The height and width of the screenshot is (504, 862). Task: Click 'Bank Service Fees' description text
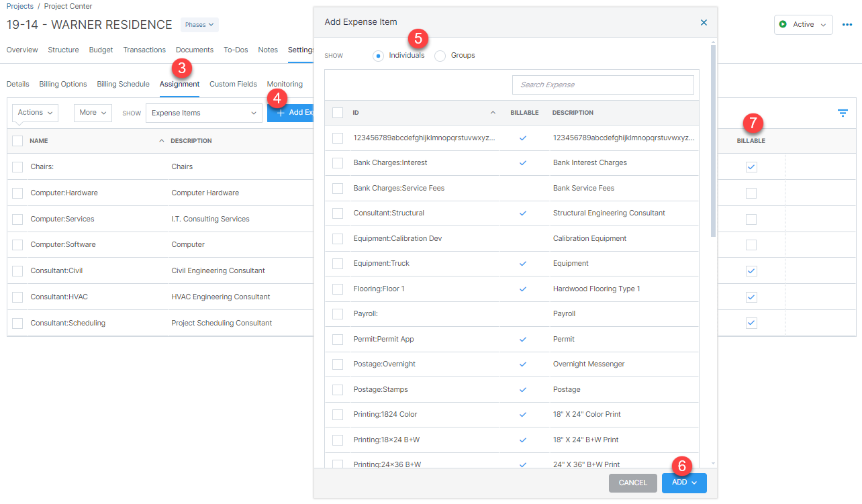click(583, 189)
